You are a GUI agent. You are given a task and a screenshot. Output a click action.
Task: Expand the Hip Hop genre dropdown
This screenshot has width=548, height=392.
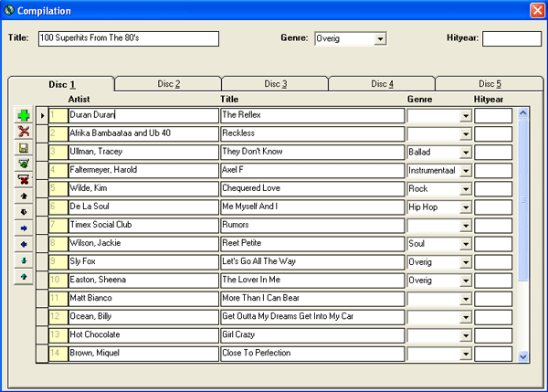(x=466, y=207)
